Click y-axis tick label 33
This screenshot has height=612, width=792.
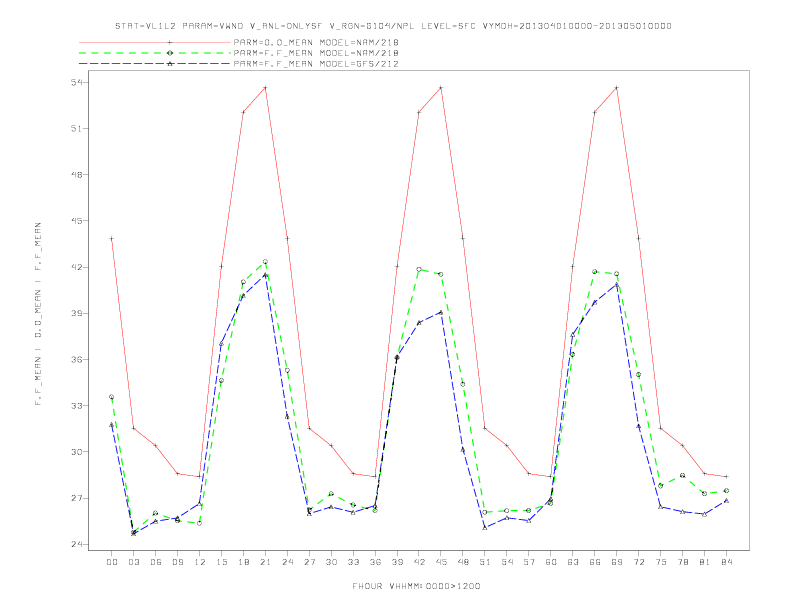coord(76,405)
